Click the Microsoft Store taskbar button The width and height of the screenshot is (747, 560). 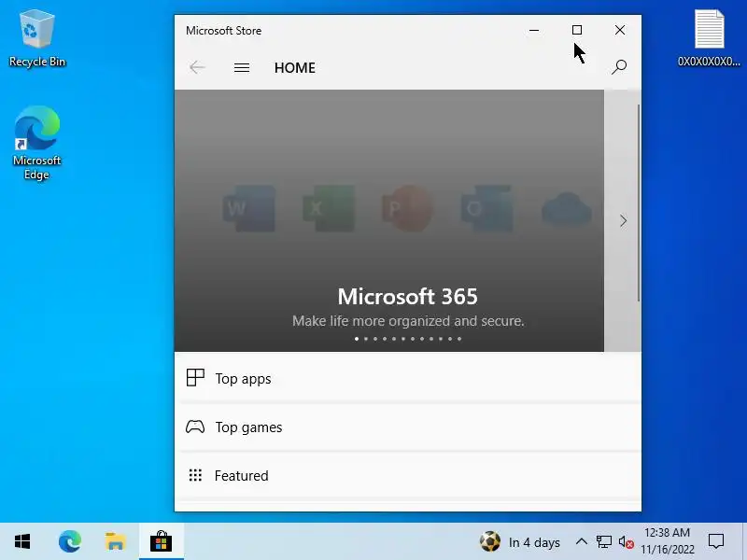point(161,541)
